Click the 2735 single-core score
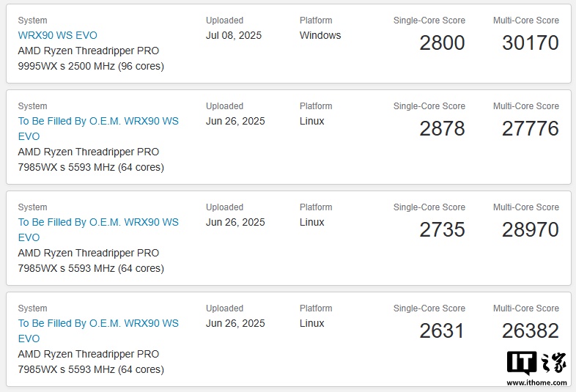Image resolution: width=576 pixels, height=392 pixels. [443, 229]
